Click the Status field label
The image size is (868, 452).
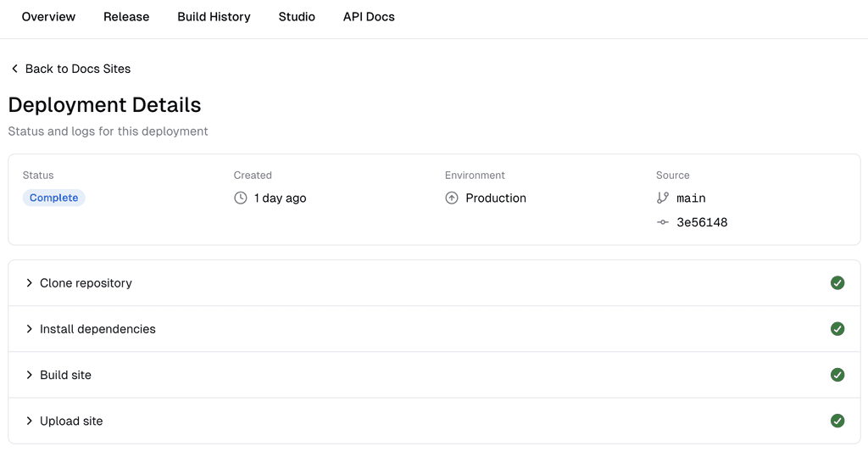38,175
